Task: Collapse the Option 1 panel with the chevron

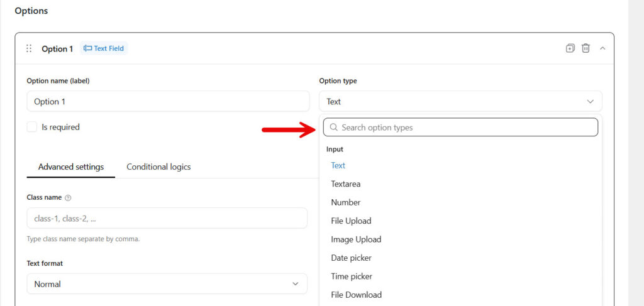Action: (x=602, y=48)
